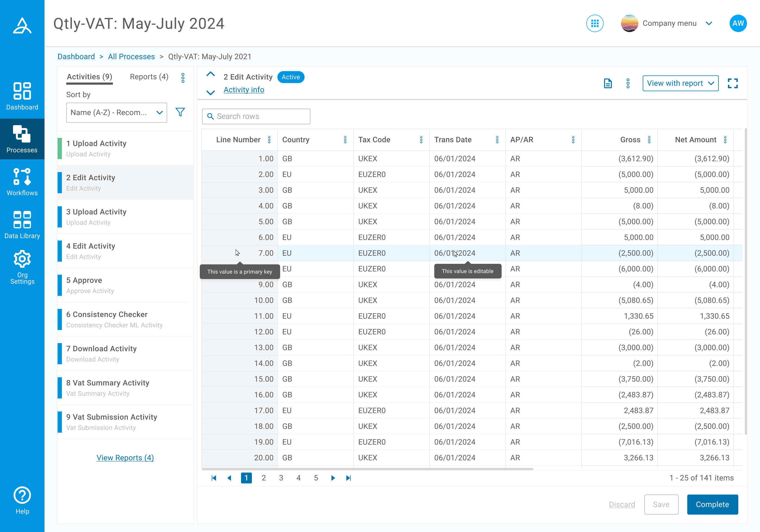Screen dimensions: 760x532
Task: Open the app grid launcher icon
Action: 594,24
